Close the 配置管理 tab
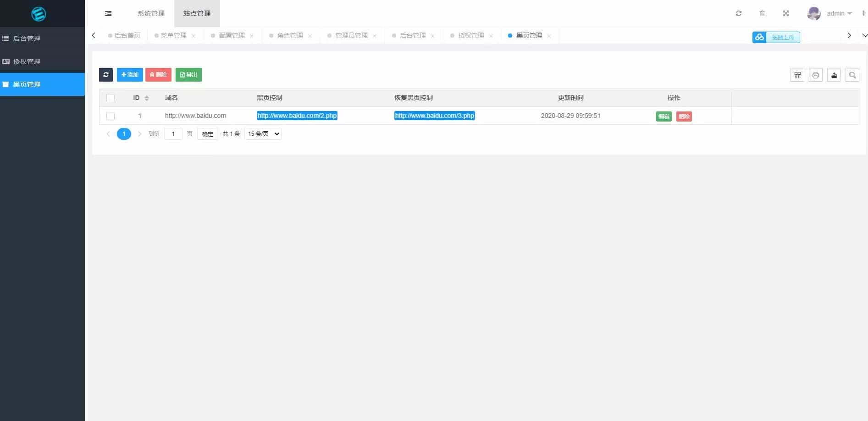The width and height of the screenshot is (868, 421). (x=252, y=36)
